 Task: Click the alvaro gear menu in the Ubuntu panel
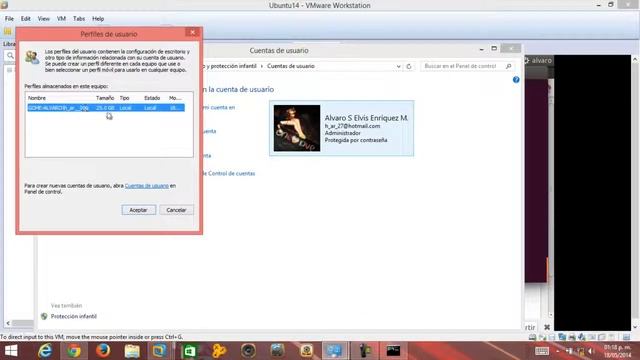(539, 60)
